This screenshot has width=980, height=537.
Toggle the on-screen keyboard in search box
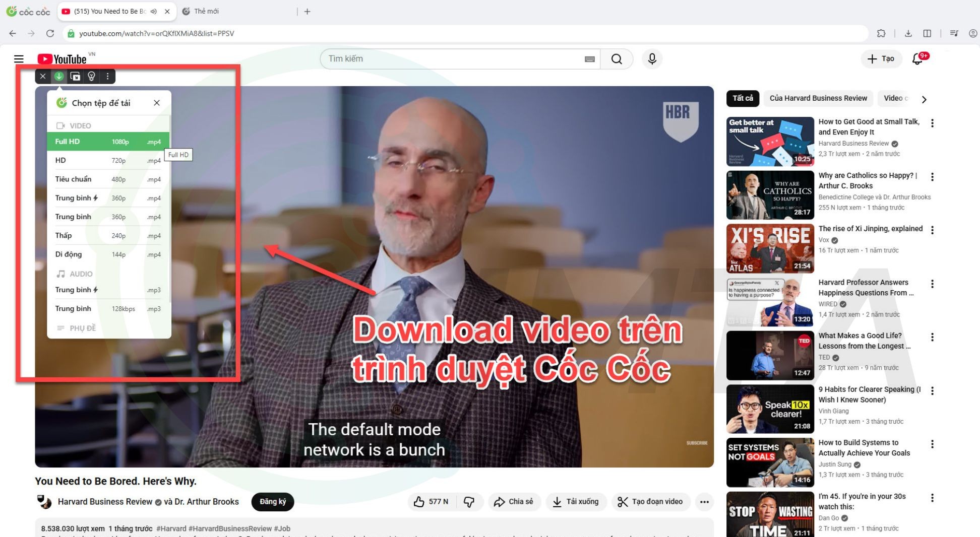(x=589, y=59)
